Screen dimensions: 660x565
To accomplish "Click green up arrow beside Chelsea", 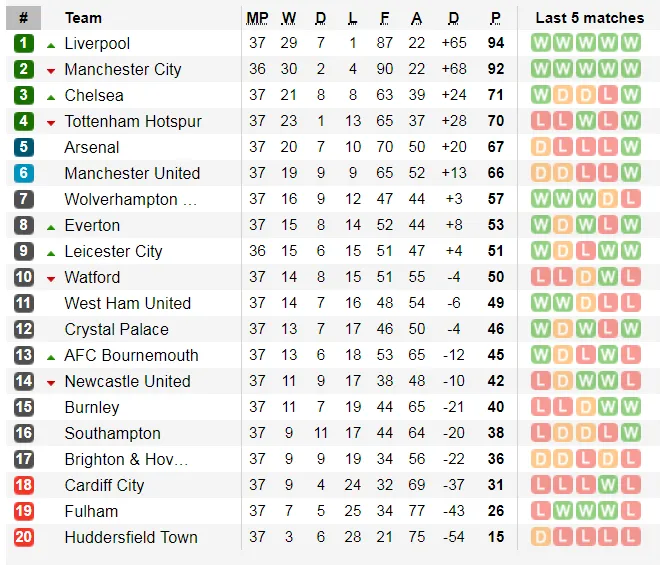I will click(x=51, y=96).
